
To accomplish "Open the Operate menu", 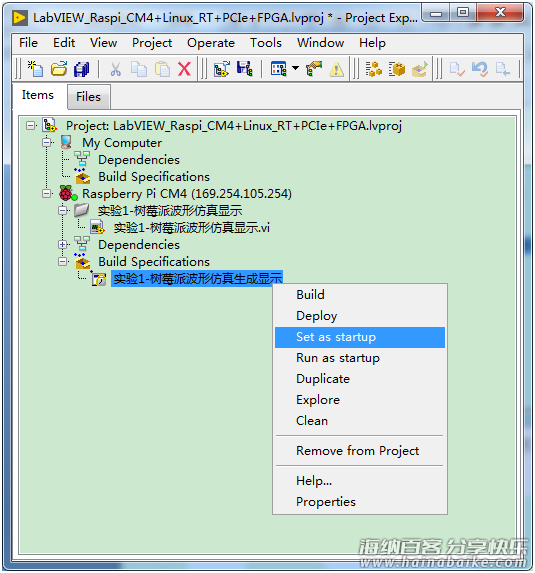I will click(211, 43).
